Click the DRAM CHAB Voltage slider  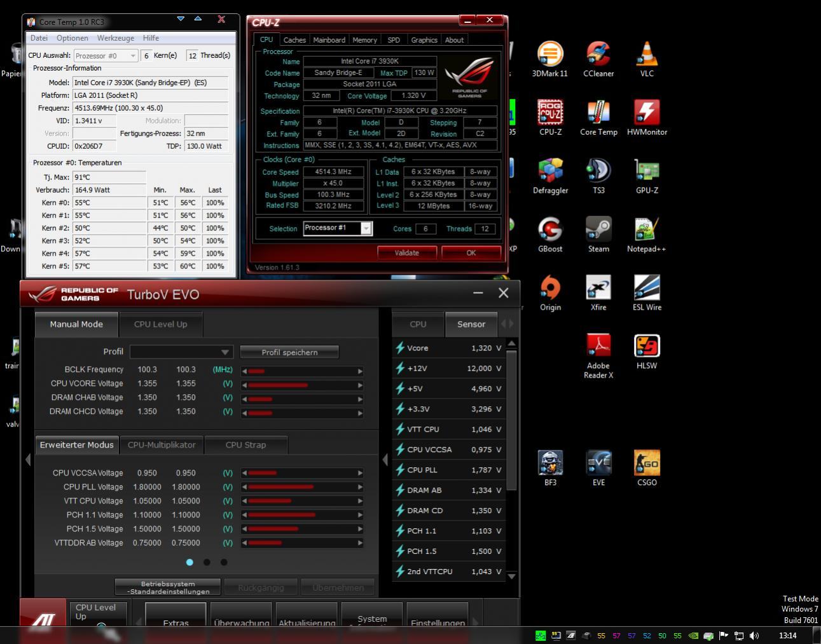[302, 399]
